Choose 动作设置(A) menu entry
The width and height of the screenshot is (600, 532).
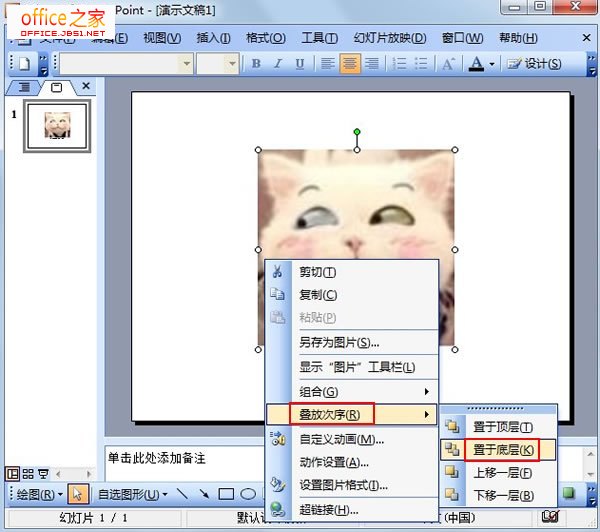click(x=352, y=462)
